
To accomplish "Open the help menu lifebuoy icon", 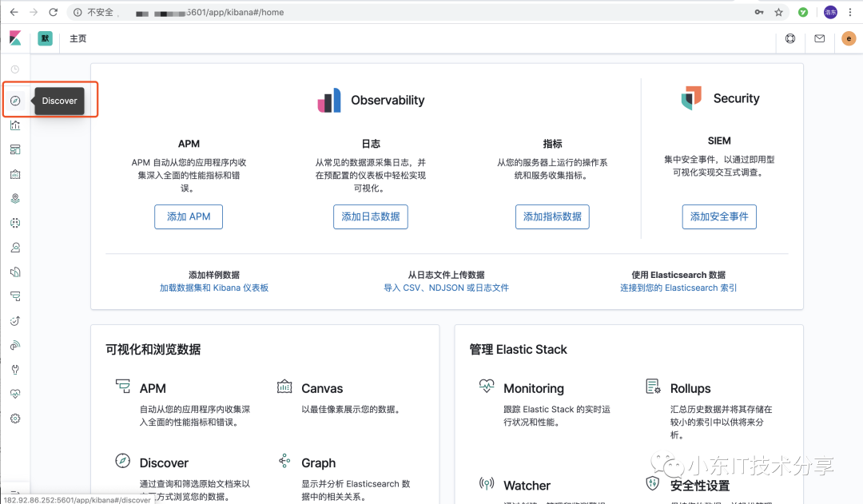I will pyautogui.click(x=790, y=38).
